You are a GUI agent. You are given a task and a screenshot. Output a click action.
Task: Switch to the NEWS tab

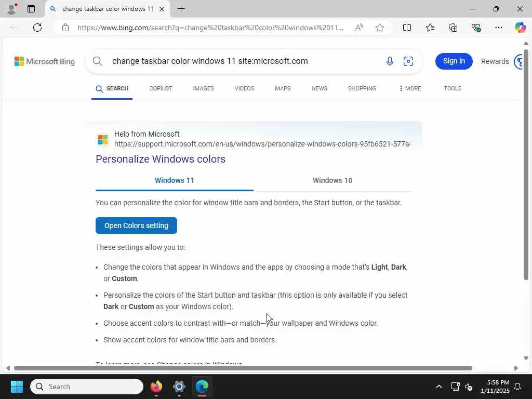pyautogui.click(x=320, y=88)
